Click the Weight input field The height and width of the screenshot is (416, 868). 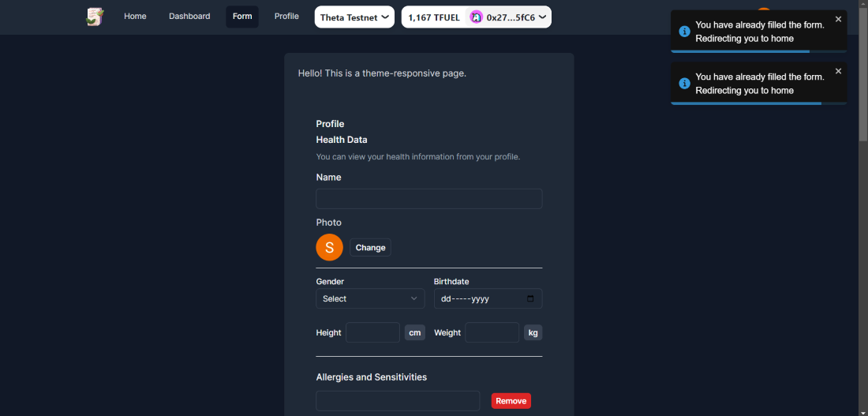(492, 333)
